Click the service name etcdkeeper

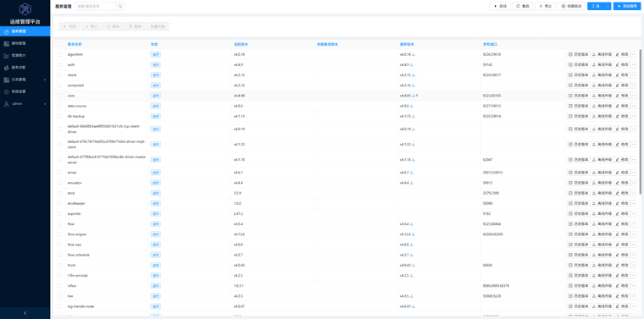click(76, 203)
